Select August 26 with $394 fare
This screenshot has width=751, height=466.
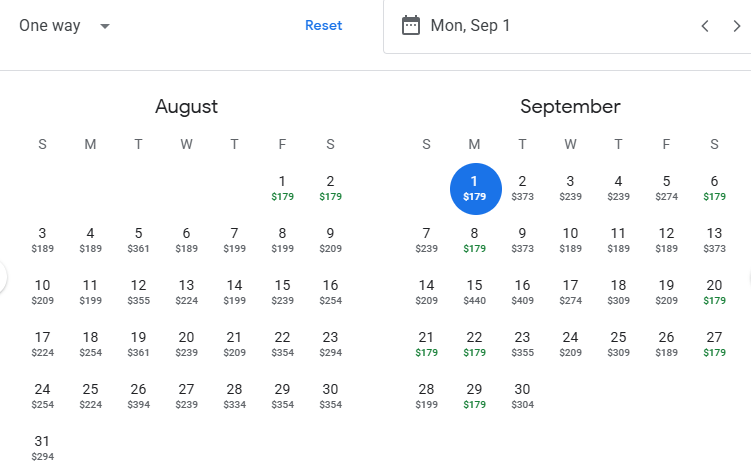coord(138,396)
